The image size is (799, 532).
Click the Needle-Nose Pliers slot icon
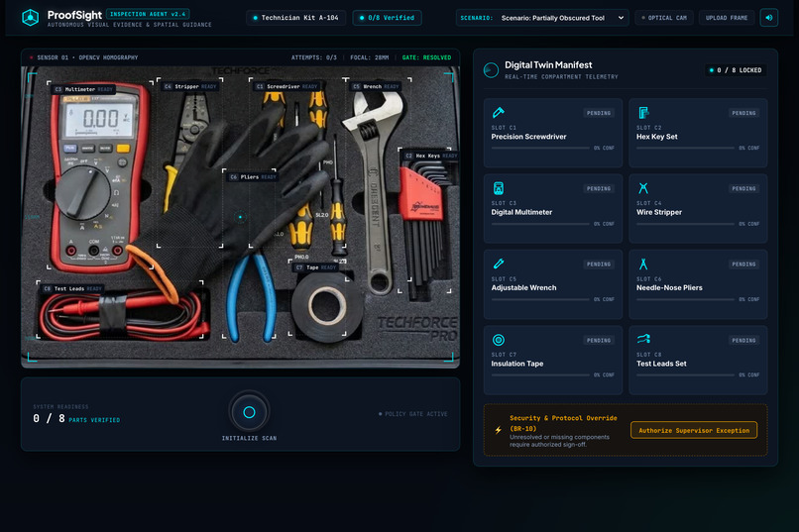pos(643,264)
